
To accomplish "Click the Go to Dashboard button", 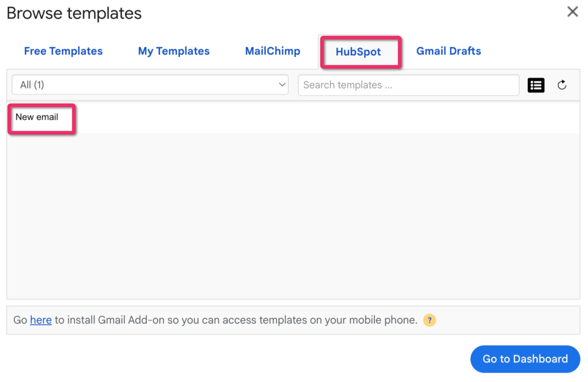I will tap(525, 359).
